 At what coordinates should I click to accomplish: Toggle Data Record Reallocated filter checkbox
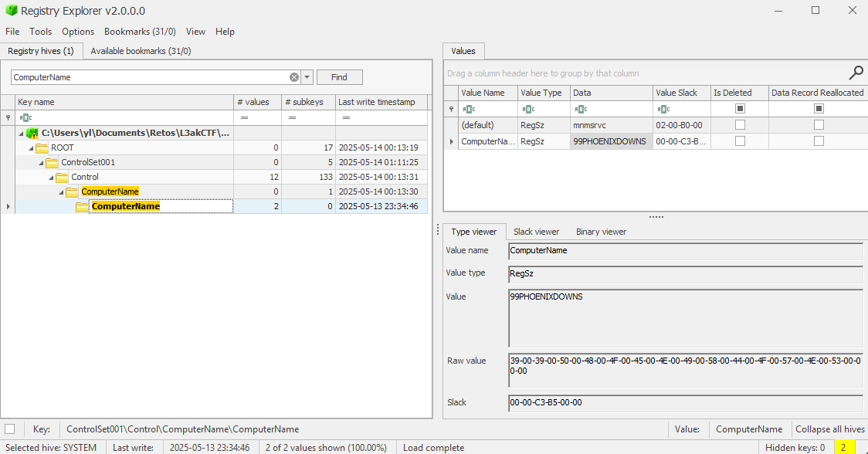[819, 109]
